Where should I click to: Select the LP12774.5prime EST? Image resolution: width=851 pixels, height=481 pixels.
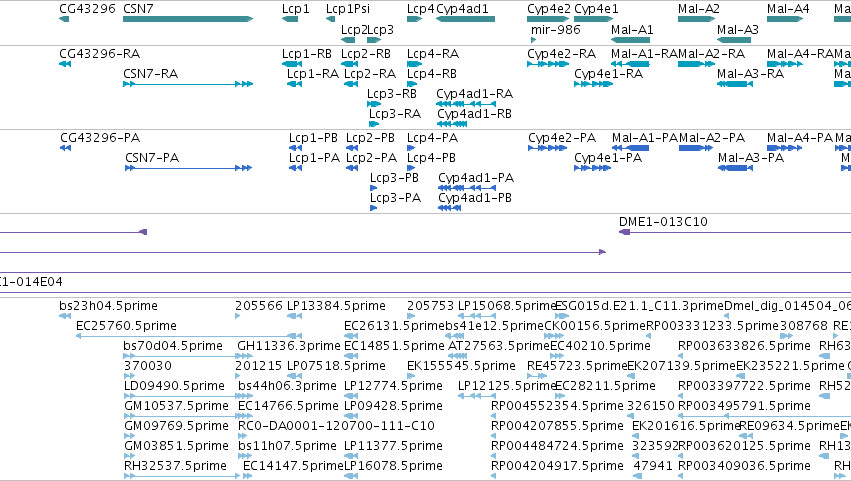point(351,397)
